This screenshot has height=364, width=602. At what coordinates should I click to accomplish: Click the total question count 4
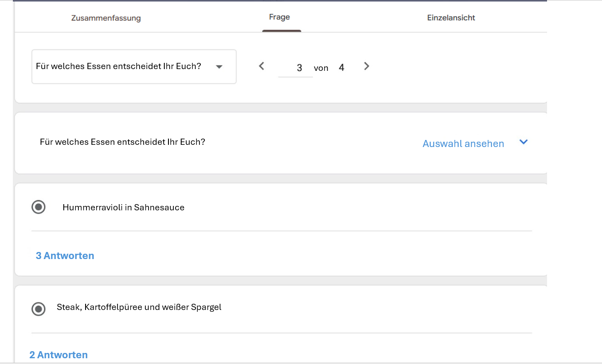[x=341, y=68]
